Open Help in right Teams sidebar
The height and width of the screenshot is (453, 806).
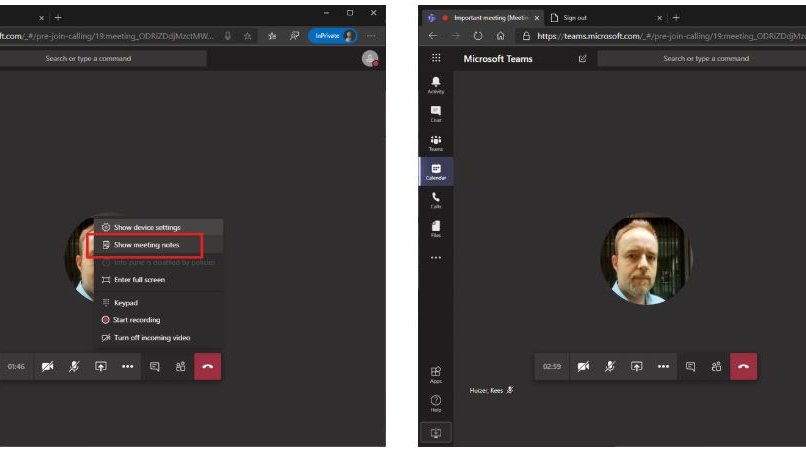click(435, 403)
